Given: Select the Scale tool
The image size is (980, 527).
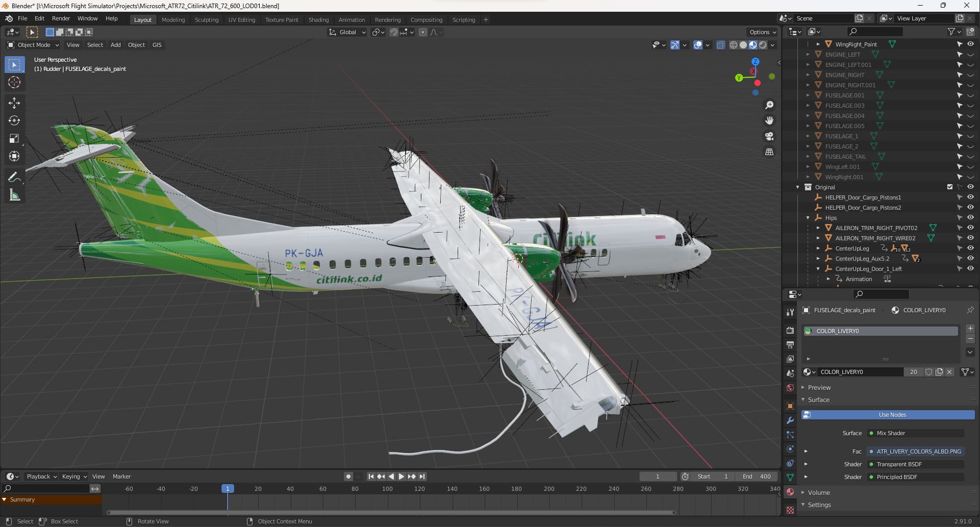Looking at the screenshot, I should click(x=14, y=138).
